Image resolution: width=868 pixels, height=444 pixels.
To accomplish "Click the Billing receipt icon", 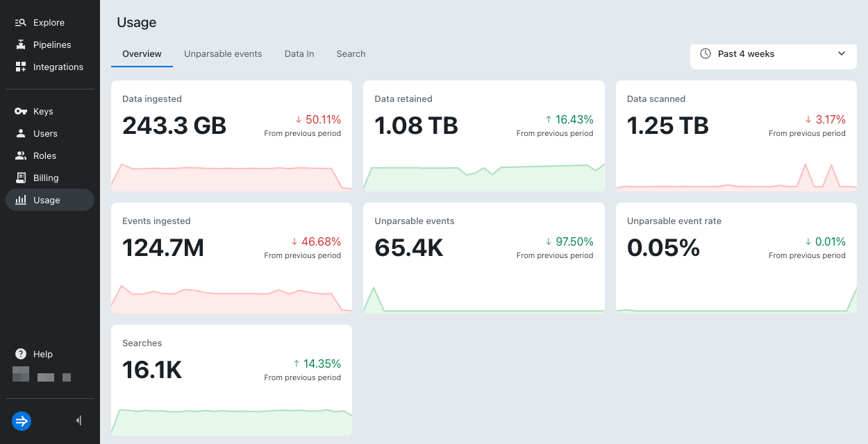I will point(21,178).
